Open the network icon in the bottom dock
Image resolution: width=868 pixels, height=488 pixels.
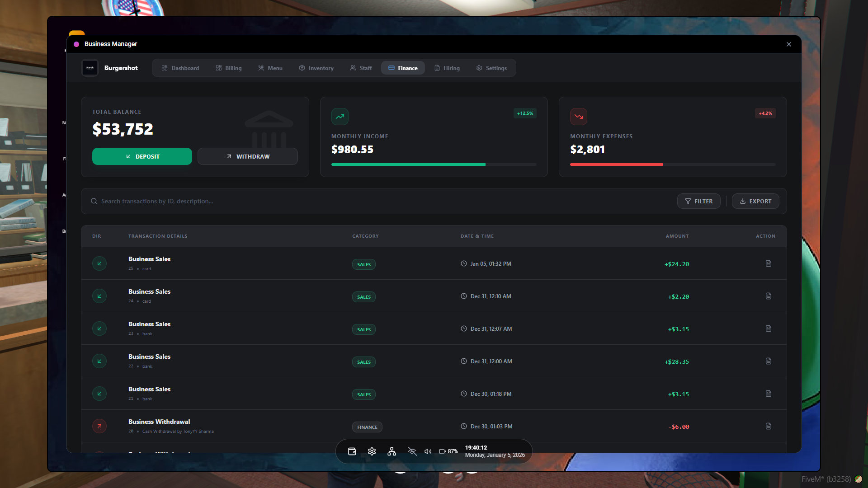392,451
